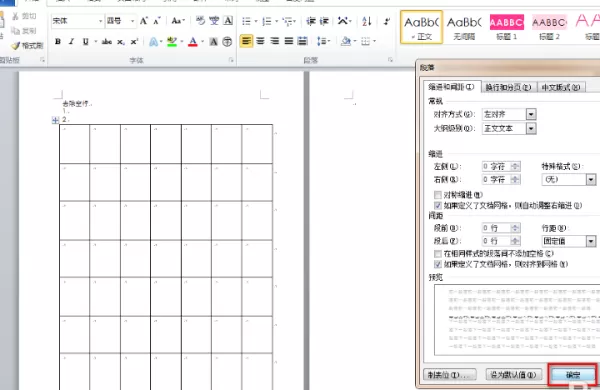
Task: Switch to the 换行和分页 tab
Action: click(509, 87)
